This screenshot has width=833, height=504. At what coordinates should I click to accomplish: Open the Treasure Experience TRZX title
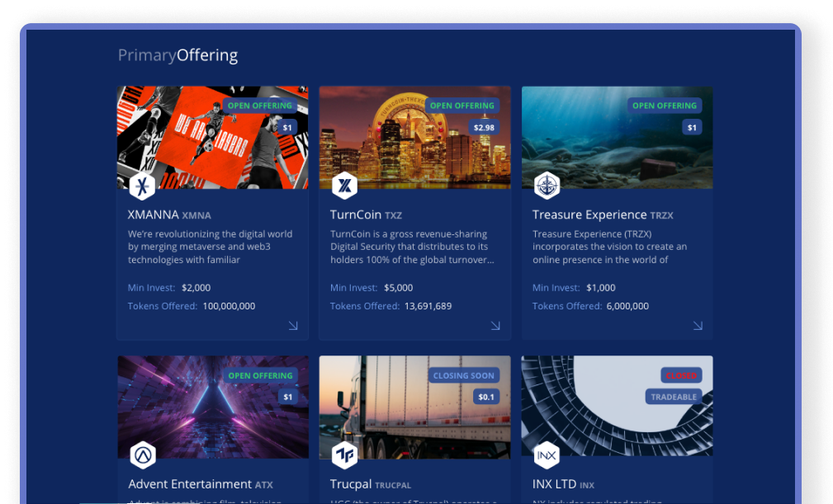tap(603, 214)
